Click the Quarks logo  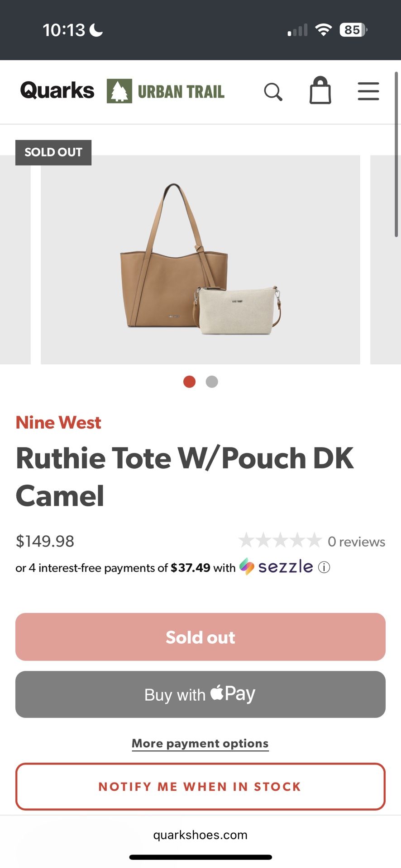pyautogui.click(x=56, y=90)
